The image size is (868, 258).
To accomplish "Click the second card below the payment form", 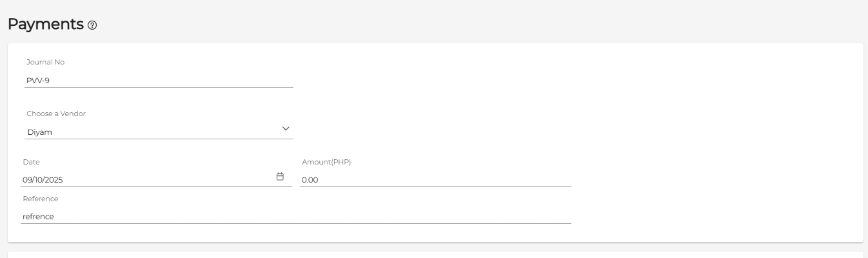I will (435, 255).
